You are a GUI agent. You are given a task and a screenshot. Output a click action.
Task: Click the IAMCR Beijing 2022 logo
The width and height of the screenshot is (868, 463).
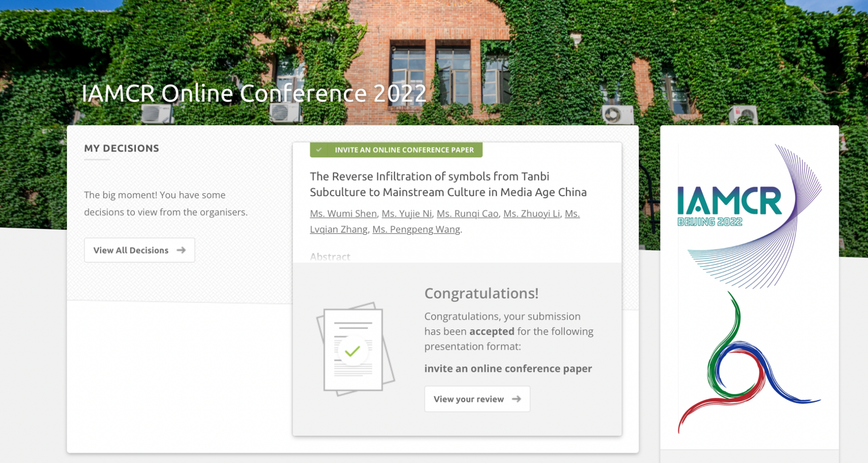pos(729,206)
